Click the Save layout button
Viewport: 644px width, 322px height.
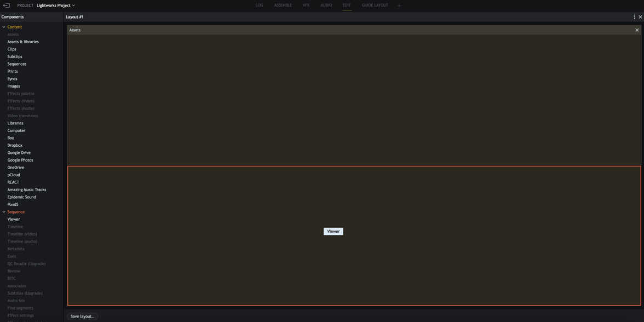82,316
